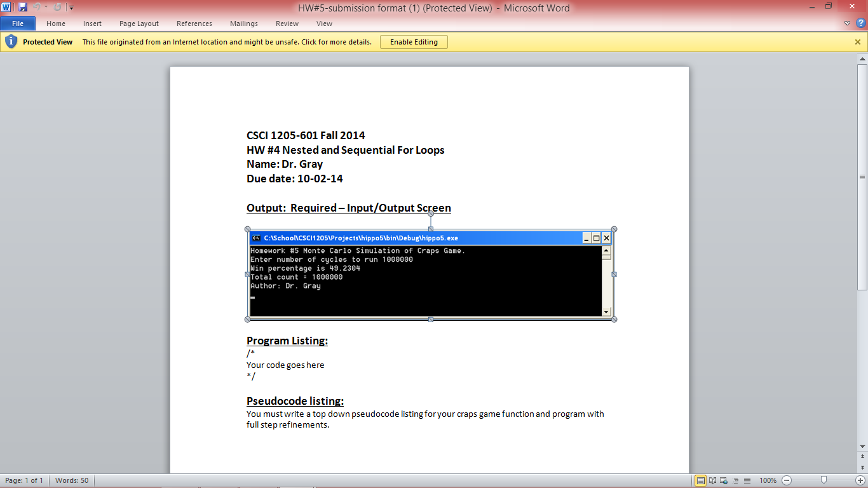Click 'Output: Required – Input/Output Screen' heading

tap(349, 208)
